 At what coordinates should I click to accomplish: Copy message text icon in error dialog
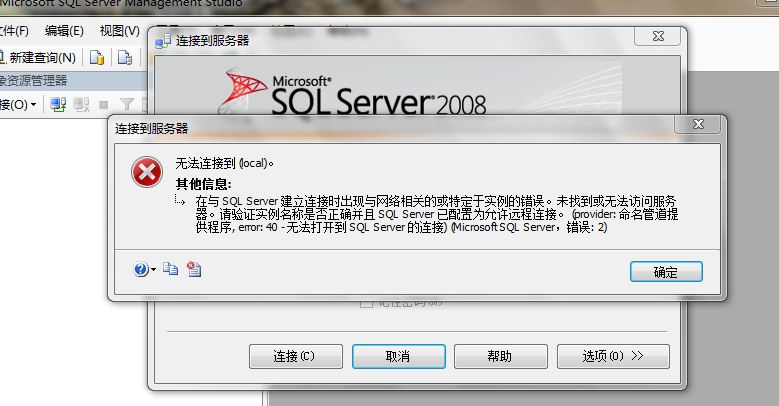point(170,269)
